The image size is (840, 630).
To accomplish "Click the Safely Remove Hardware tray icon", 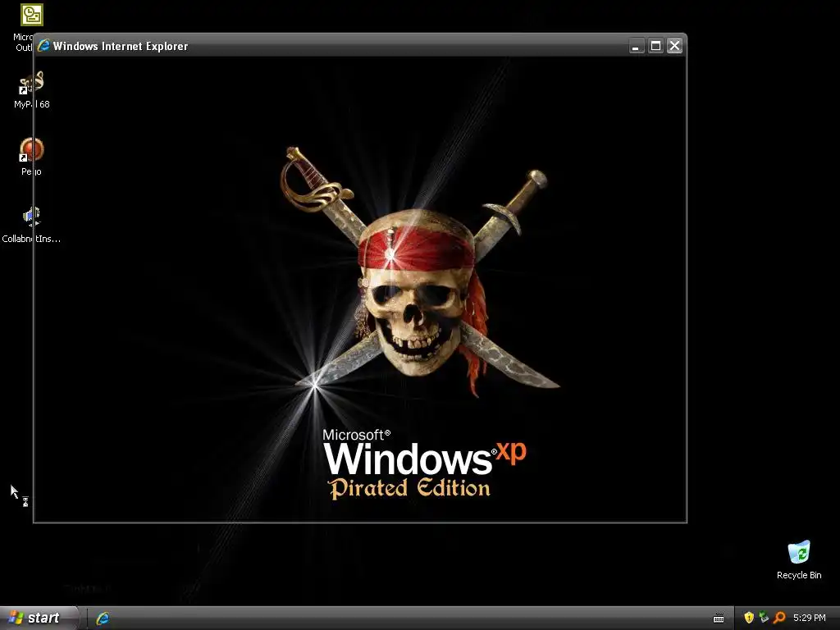I will (x=764, y=618).
